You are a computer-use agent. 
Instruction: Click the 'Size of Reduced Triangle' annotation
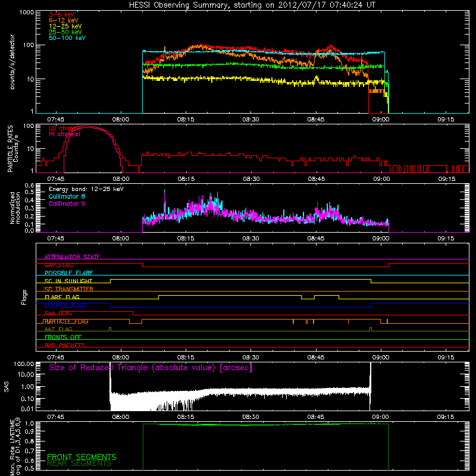151,368
